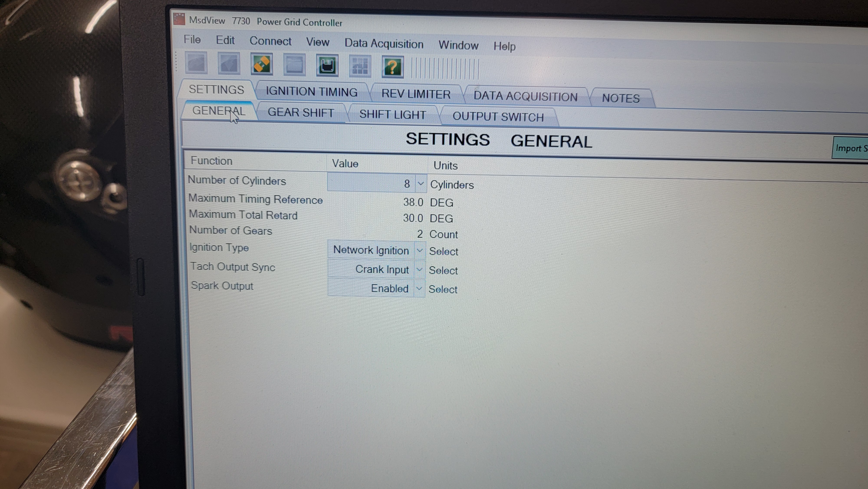
Task: Click the Function column header
Action: coord(212,161)
